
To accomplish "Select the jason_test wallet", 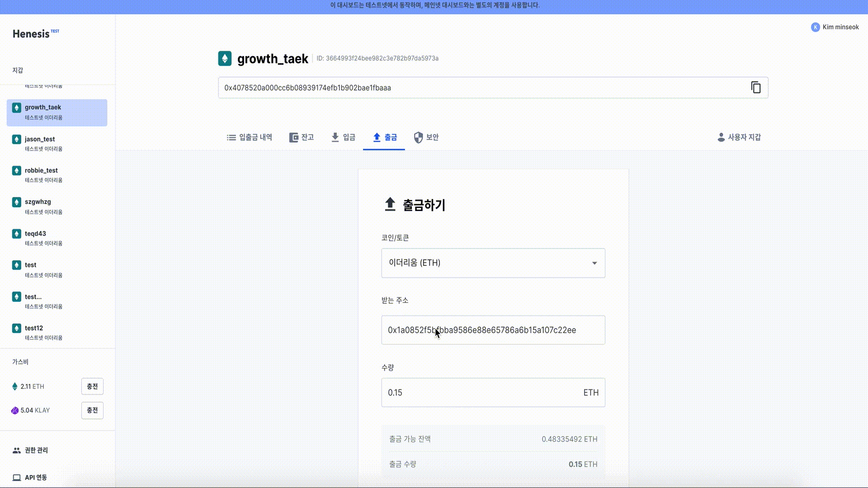I will [x=57, y=144].
